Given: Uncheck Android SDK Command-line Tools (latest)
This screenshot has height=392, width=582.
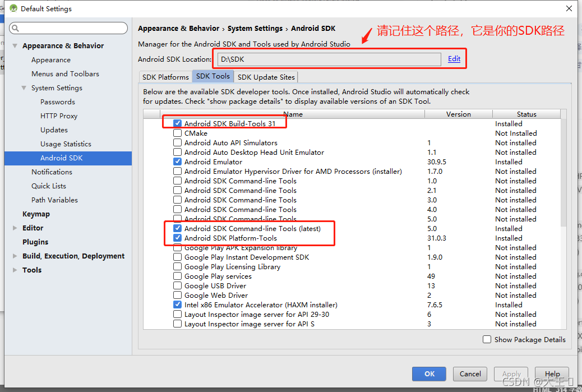Looking at the screenshot, I should pos(177,228).
